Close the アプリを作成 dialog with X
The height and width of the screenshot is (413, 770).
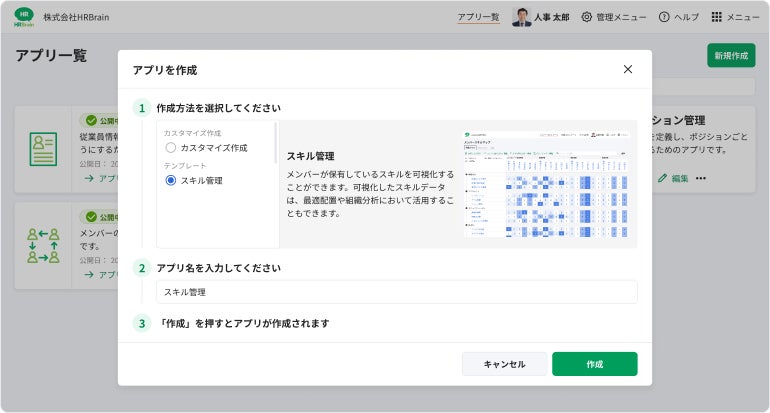[628, 69]
